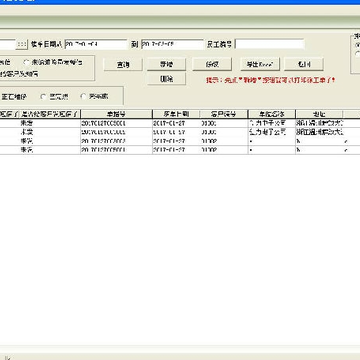Focus the start date input field
The height and width of the screenshot is (360, 360).
pos(96,44)
